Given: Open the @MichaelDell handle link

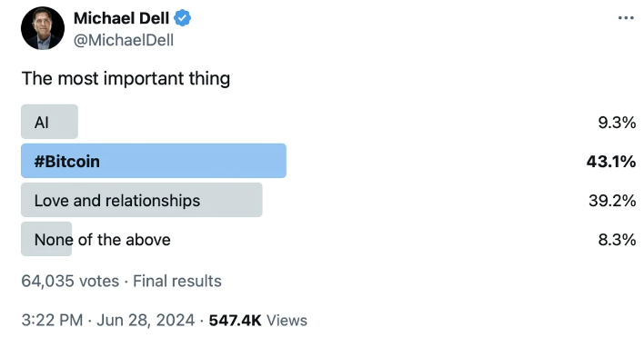Looking at the screenshot, I should (124, 40).
